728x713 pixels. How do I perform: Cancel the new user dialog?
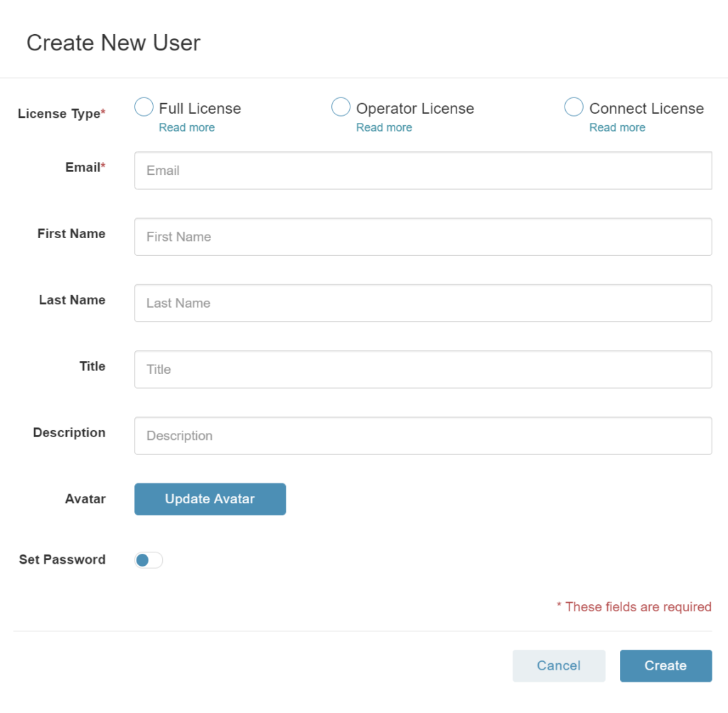(559, 665)
